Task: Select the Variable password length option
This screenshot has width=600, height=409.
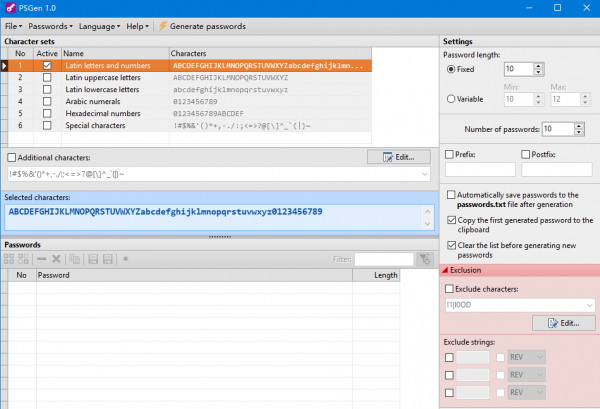Action: [x=452, y=97]
